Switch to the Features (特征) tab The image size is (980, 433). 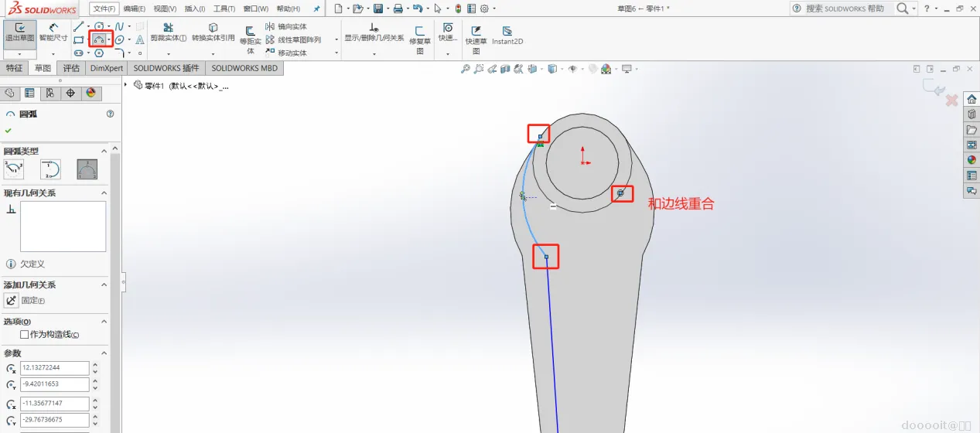[15, 68]
